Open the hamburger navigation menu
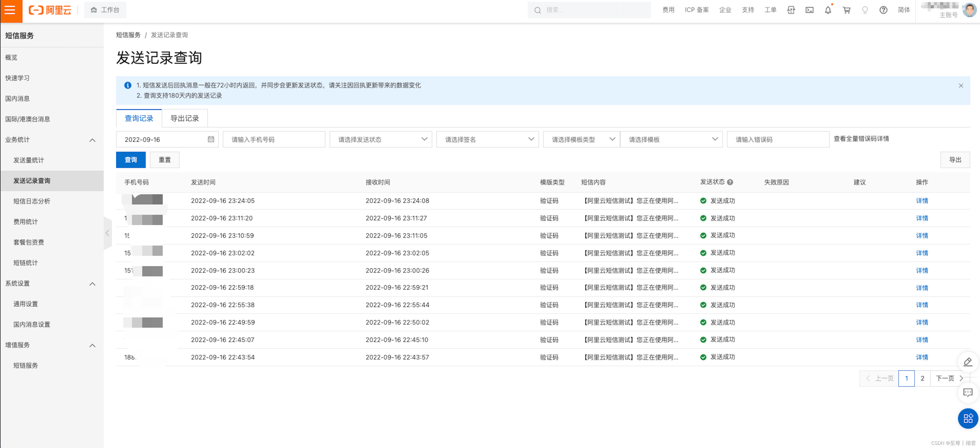The image size is (980, 448). click(x=10, y=10)
